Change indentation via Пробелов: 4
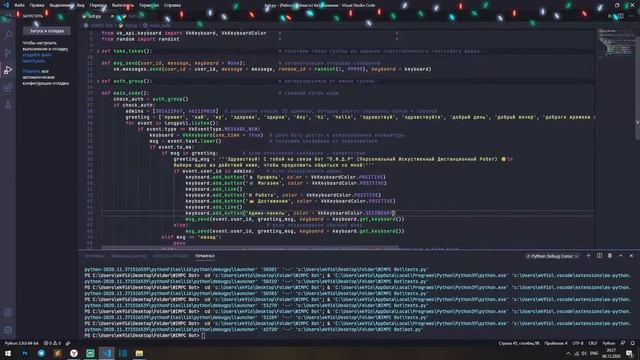The image size is (640, 360). click(x=556, y=343)
